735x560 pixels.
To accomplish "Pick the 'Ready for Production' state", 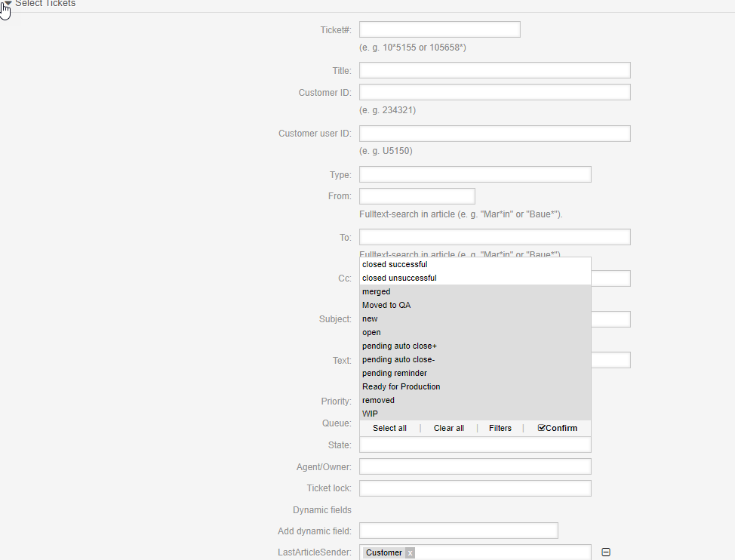I will [x=401, y=386].
